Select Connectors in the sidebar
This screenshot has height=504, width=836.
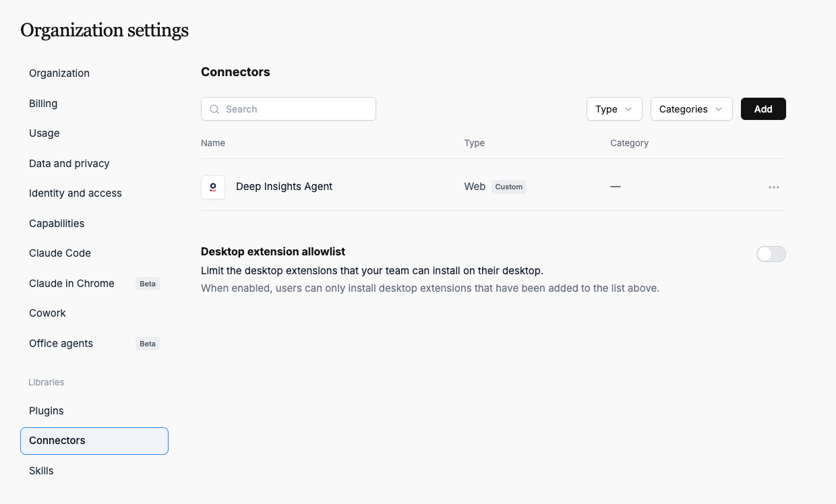click(94, 441)
